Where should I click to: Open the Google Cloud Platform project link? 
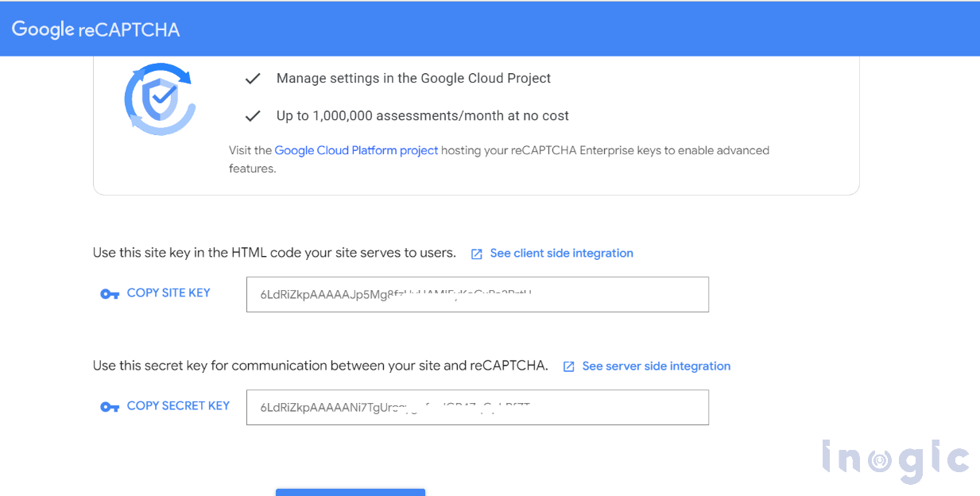pos(356,150)
